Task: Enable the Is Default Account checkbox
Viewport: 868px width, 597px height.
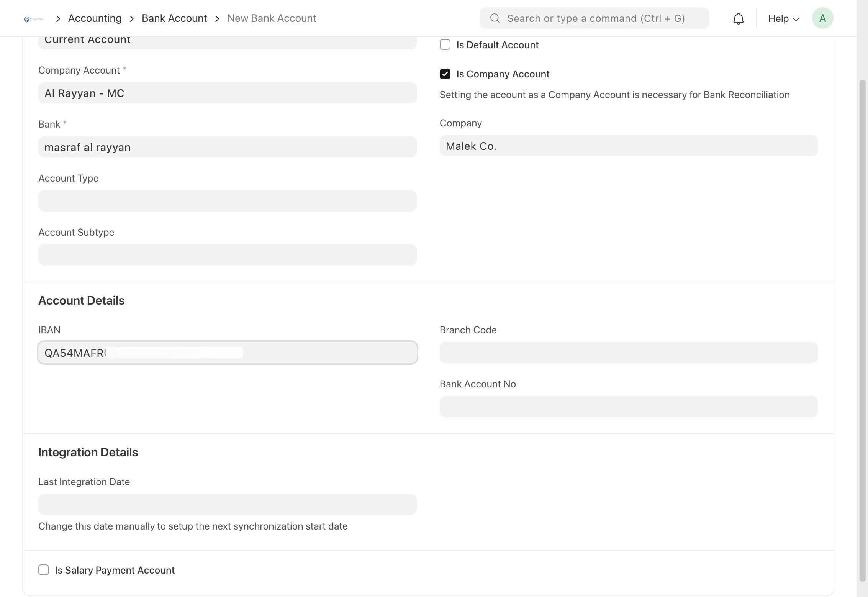Action: [x=445, y=44]
